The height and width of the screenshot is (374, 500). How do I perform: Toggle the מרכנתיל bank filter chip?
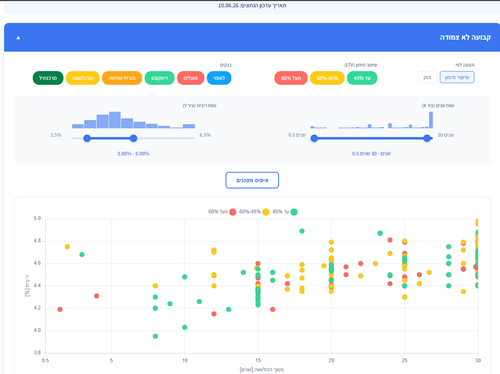(48, 78)
